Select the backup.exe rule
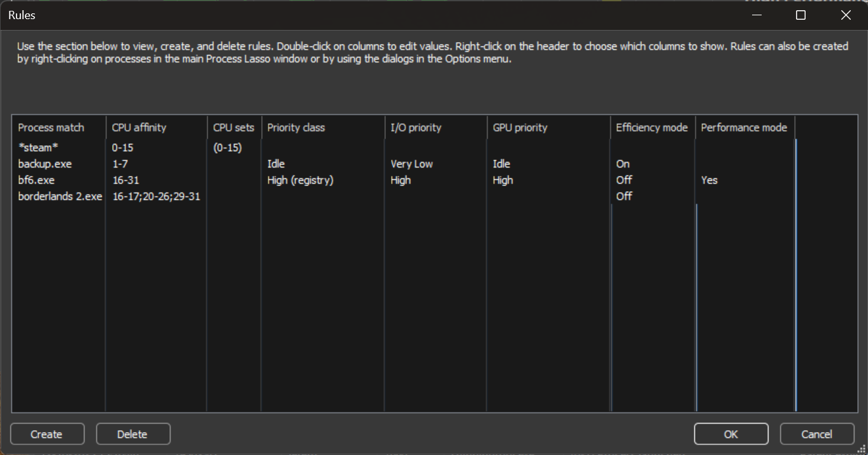 coord(45,164)
